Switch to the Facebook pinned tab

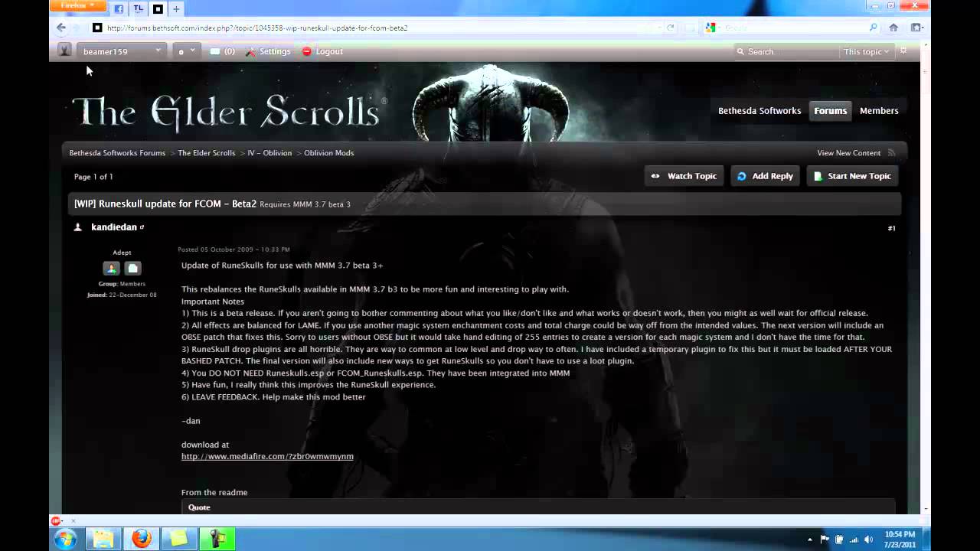tap(119, 9)
